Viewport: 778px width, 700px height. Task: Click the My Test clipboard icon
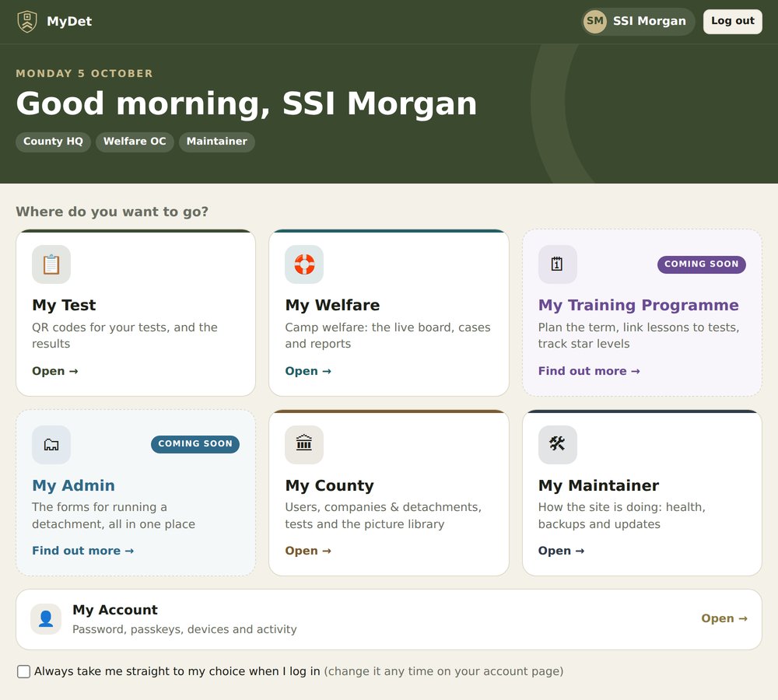click(51, 264)
